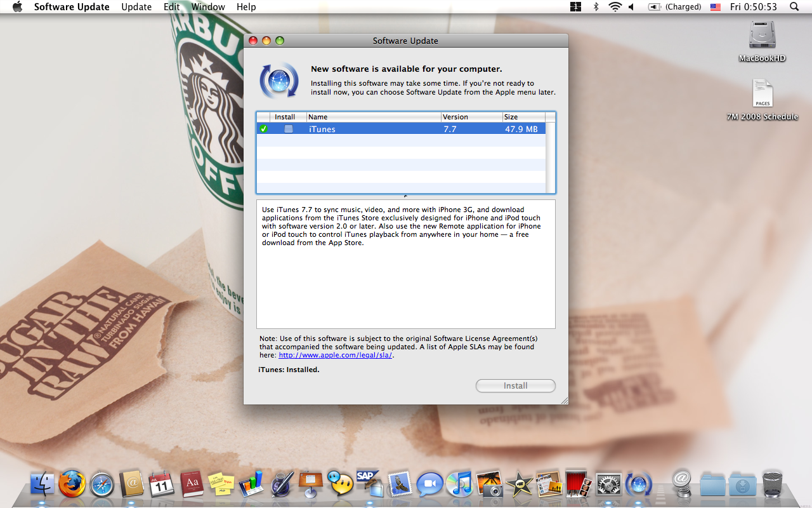Viewport: 812px width, 508px height.
Task: Open the Edit menu
Action: 171,7
